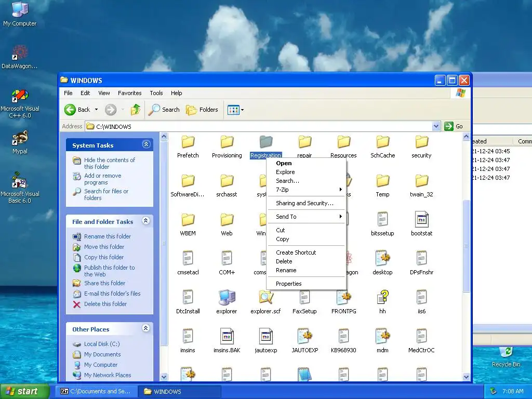The width and height of the screenshot is (532, 399).
Task: Collapse the File and Folder Tasks panel
Action: pos(146,221)
